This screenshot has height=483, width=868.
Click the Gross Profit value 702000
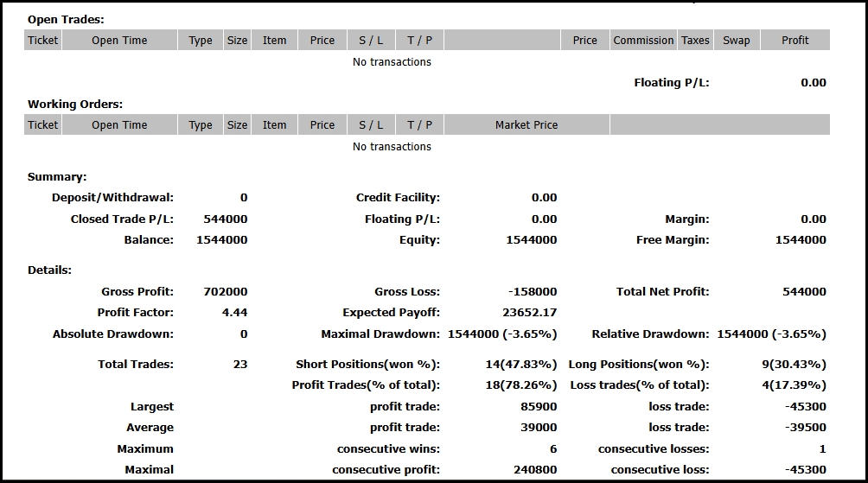225,292
